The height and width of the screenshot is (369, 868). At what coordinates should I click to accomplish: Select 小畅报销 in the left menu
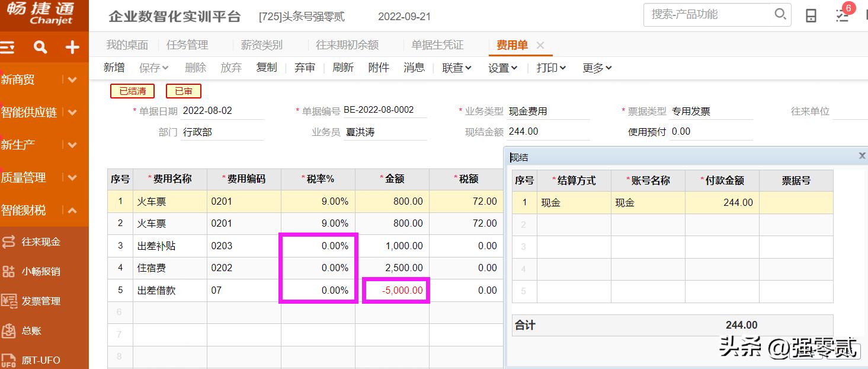[x=37, y=272]
